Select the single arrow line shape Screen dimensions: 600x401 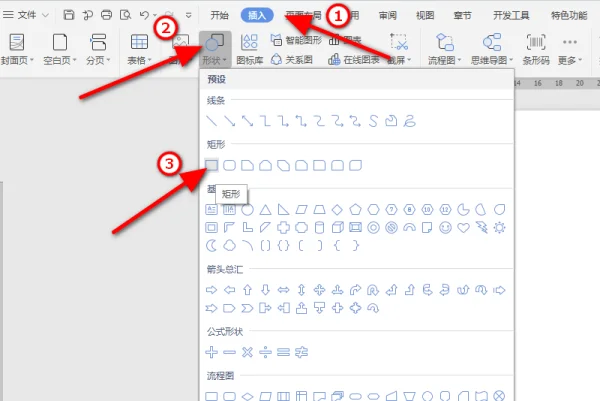(230, 121)
